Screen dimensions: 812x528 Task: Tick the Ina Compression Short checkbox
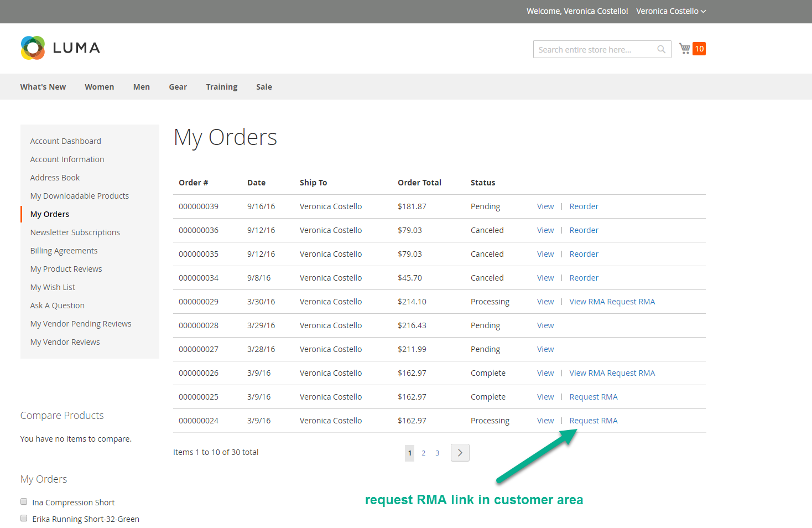pos(24,501)
